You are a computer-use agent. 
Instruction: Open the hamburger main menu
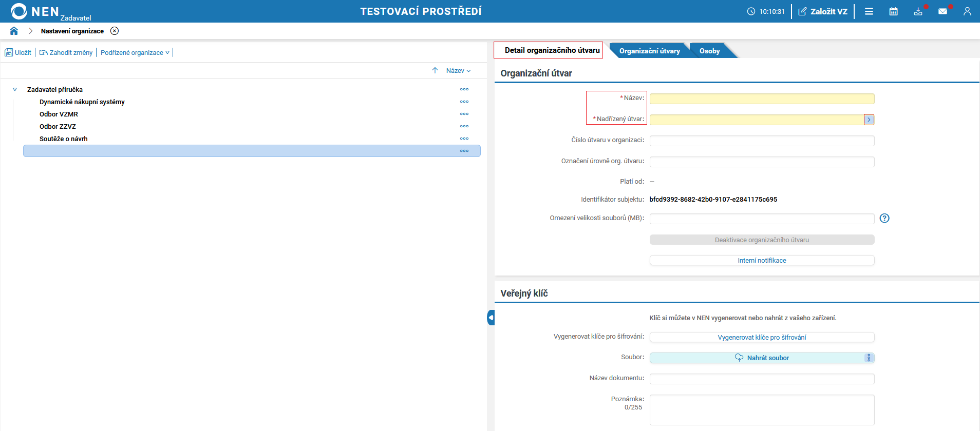pos(869,11)
